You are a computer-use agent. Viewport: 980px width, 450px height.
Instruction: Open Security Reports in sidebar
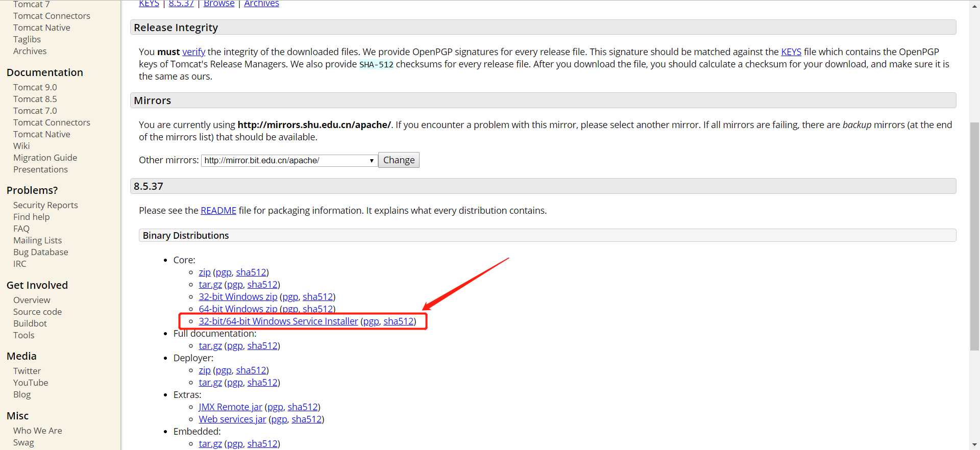coord(45,205)
